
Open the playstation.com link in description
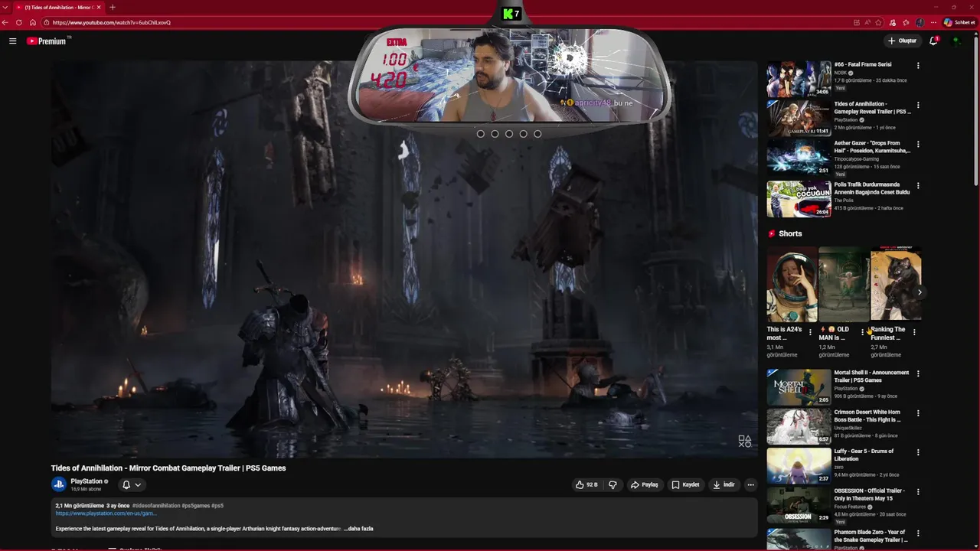pos(106,514)
